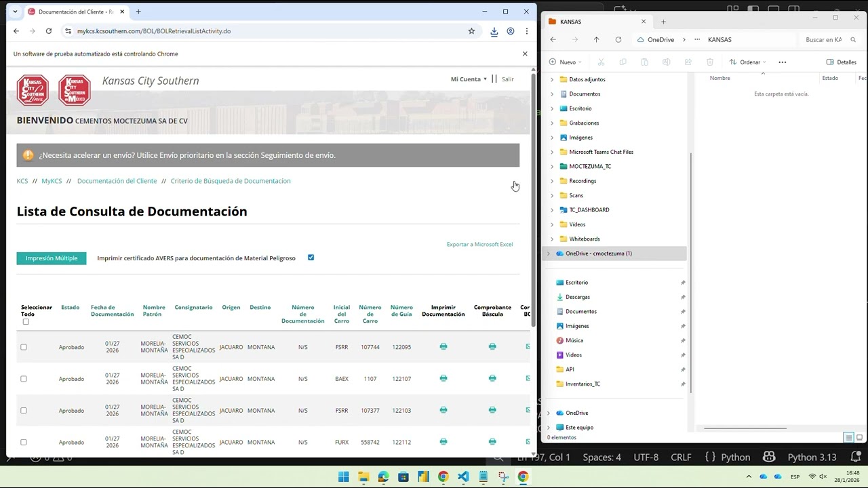Open Comprobante Báscula for car 107377
Screen dimensions: 868x488
pos(492,410)
